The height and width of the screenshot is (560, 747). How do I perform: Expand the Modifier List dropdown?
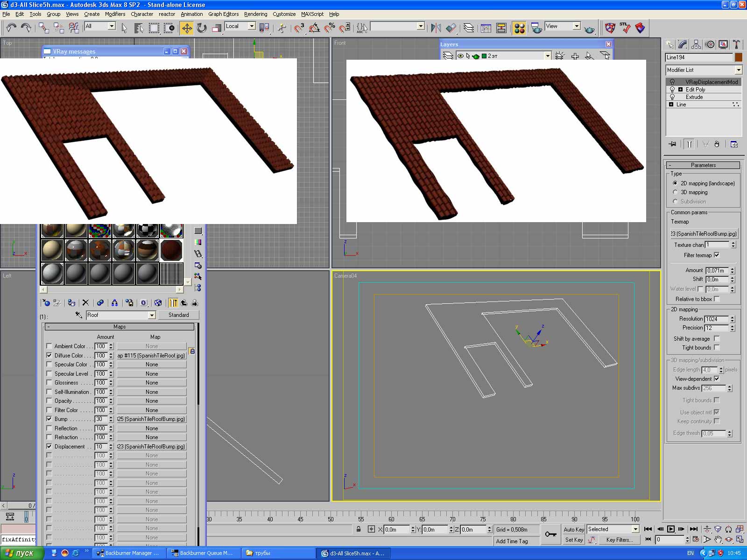coord(738,70)
